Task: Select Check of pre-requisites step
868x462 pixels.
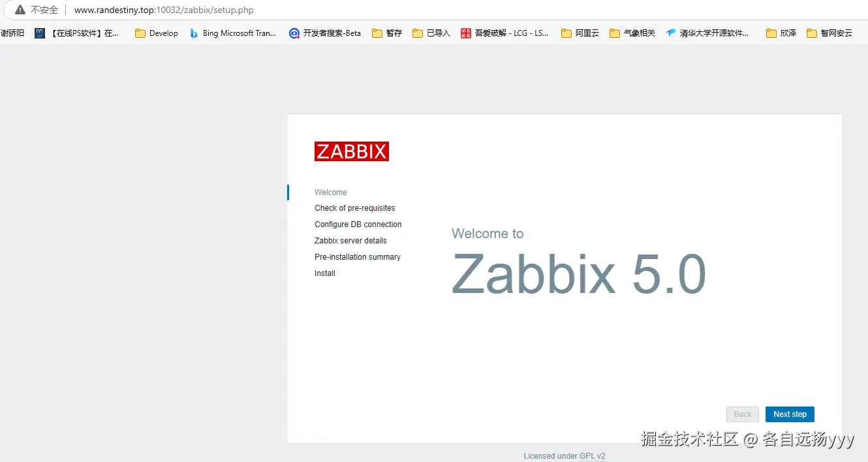Action: pyautogui.click(x=355, y=208)
